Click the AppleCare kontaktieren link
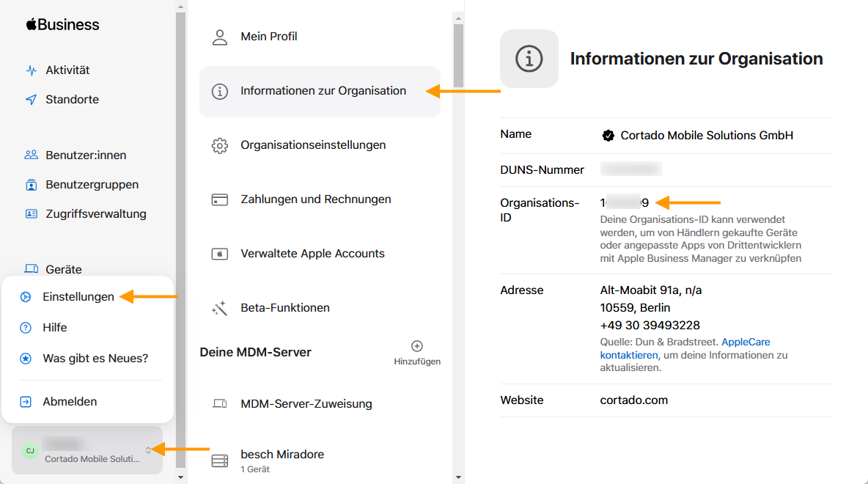The image size is (868, 484). pos(685,349)
